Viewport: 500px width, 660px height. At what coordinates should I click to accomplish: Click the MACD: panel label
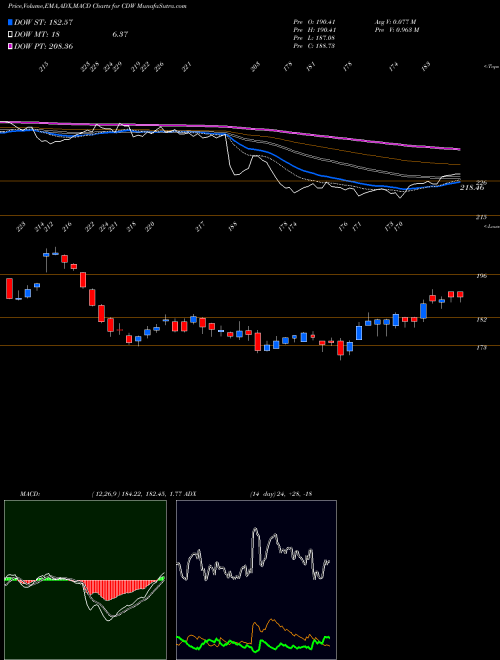coord(30,494)
